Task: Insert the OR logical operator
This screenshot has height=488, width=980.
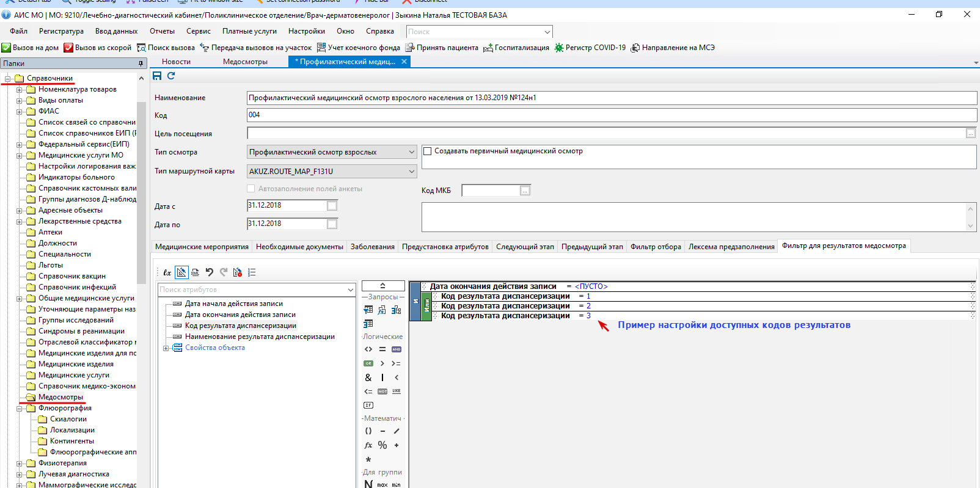Action: (368, 363)
